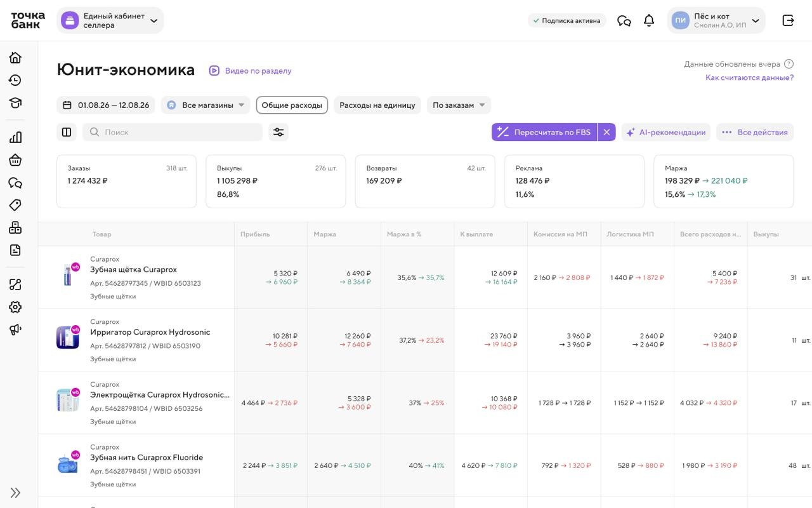812x508 pixels.
Task: Click the logout icon in header
Action: click(789, 20)
